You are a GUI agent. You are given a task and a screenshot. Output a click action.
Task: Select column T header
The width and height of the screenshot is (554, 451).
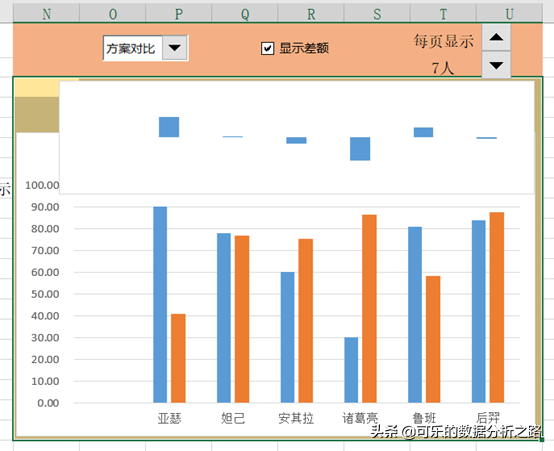point(443,14)
